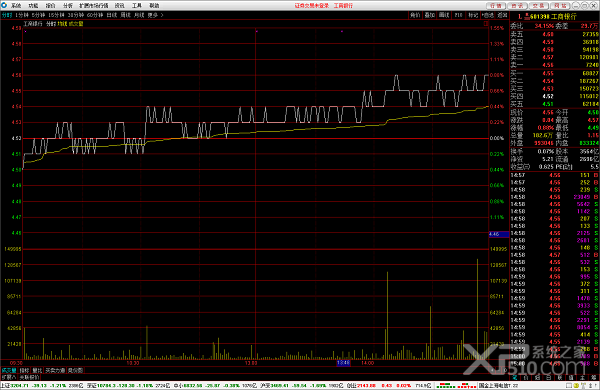Click the F10 company info button
The image size is (600, 390).
point(458,15)
